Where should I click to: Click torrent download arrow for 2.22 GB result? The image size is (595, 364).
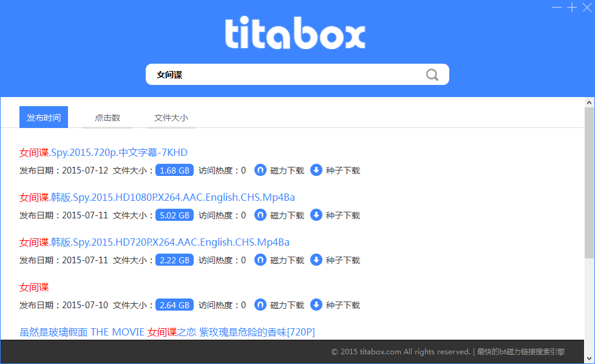click(316, 260)
